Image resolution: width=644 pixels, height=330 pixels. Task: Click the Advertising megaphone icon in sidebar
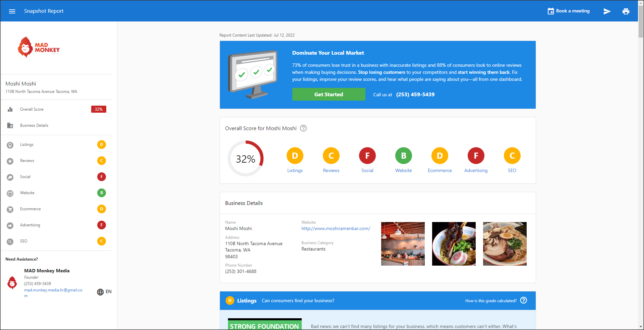click(10, 225)
